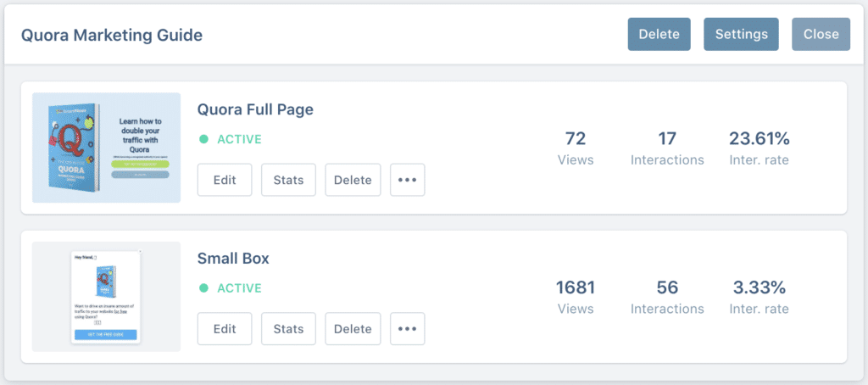Edit the Small Box variation
Screen dimensions: 868x385
[225, 328]
